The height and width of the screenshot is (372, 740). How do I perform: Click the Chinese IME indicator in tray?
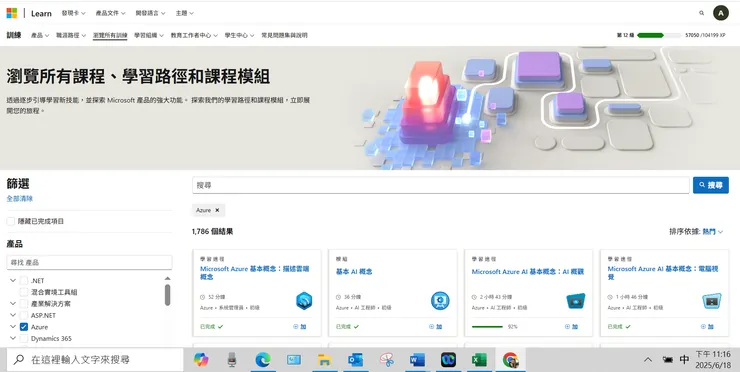(684, 360)
